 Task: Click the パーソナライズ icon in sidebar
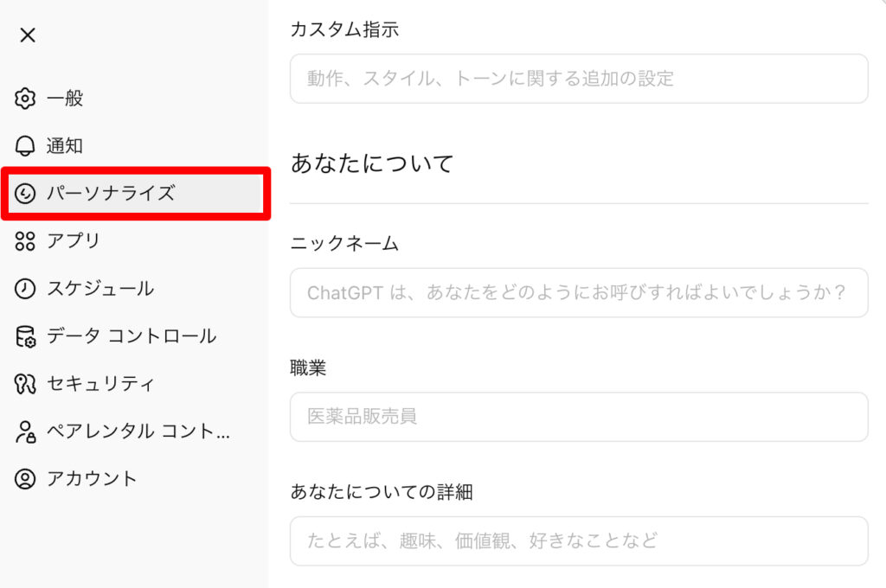tap(25, 194)
